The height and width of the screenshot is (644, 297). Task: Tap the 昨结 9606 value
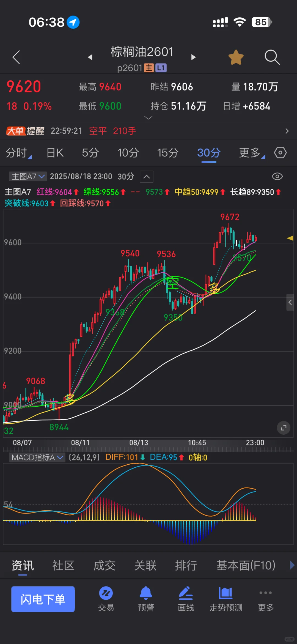click(182, 87)
